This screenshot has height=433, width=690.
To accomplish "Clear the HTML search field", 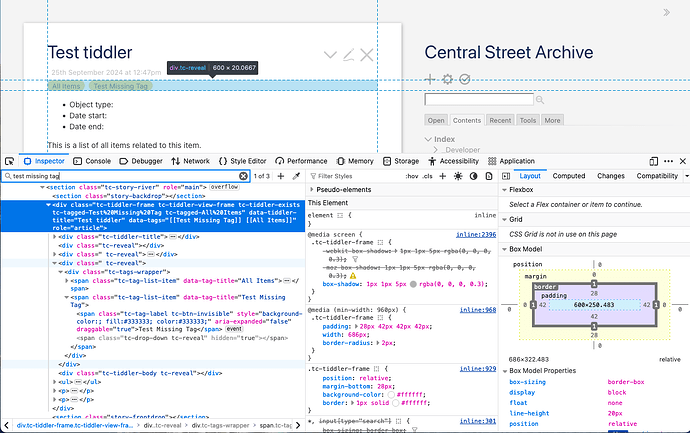I will [243, 176].
